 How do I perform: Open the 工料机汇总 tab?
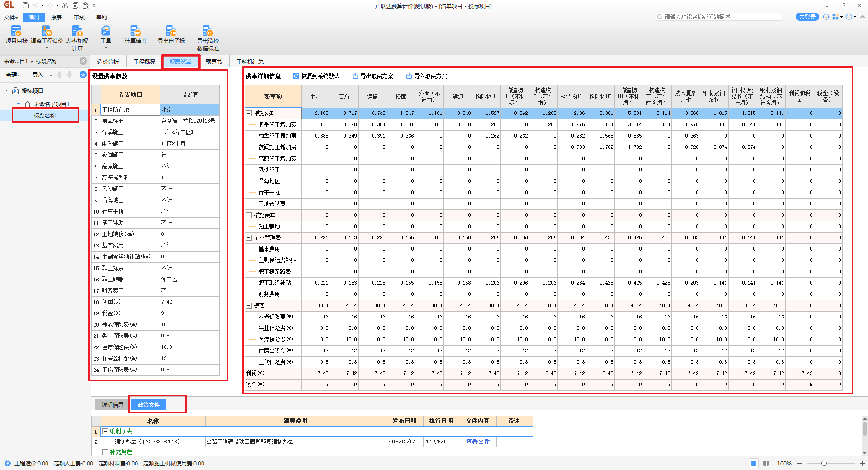pos(250,62)
